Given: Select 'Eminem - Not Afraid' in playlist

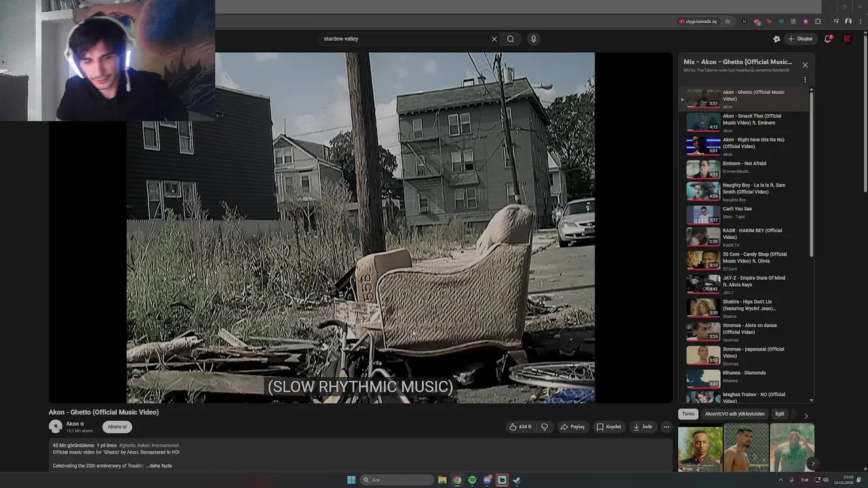Looking at the screenshot, I should 745,168.
